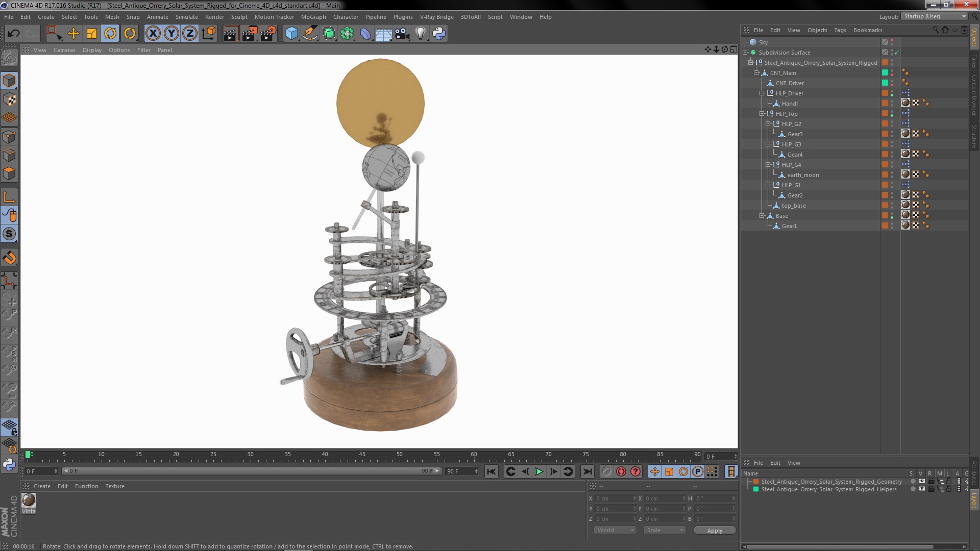Toggle Y axis lock

(171, 34)
